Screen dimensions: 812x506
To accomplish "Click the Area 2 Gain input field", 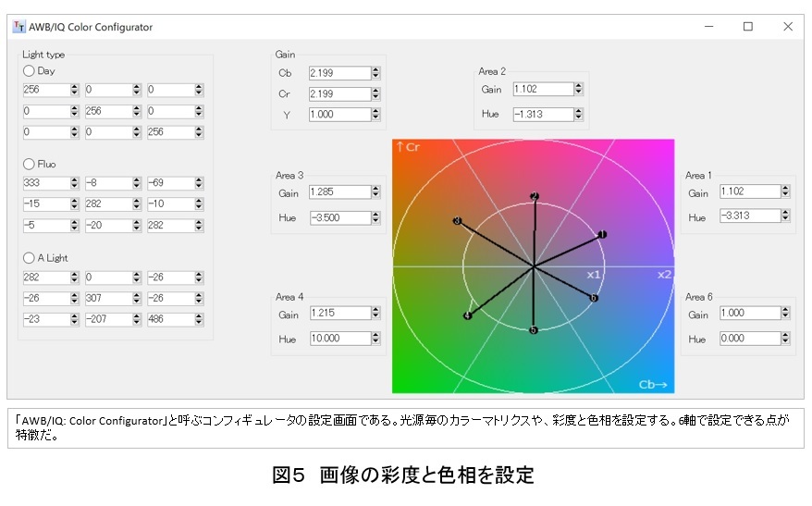I will coord(542,90).
